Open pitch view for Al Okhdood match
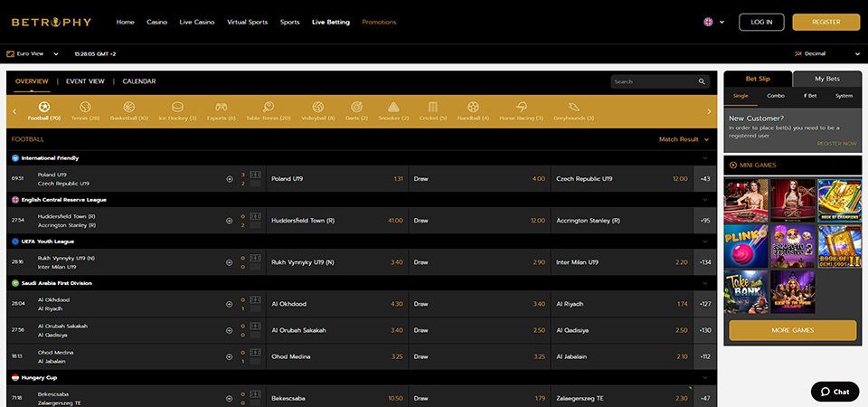The height and width of the screenshot is (407, 868). 255,299
